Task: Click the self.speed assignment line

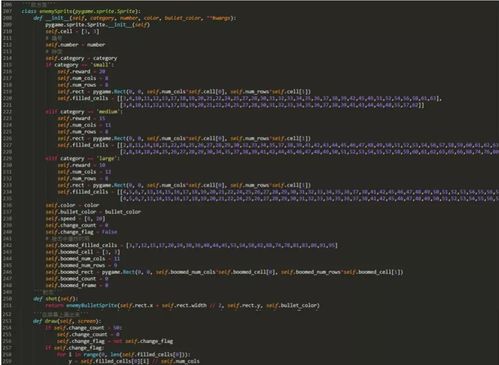Action: 75,218
